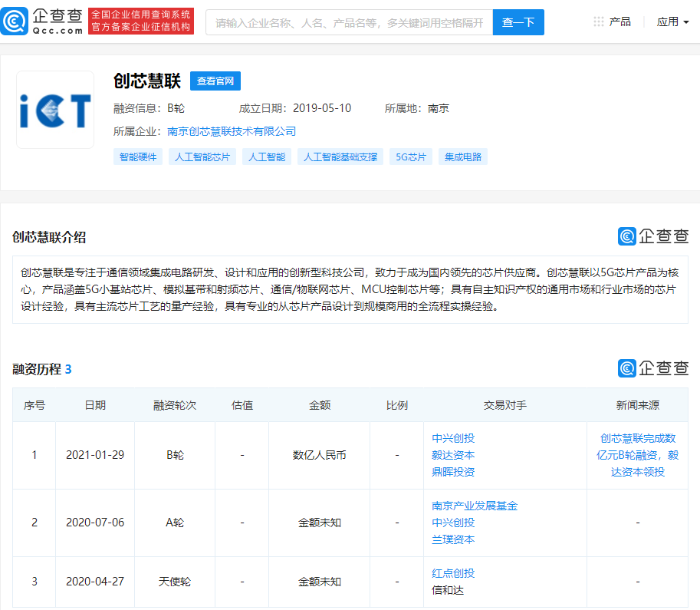Click the 估值 column header
The image size is (700, 610).
tap(242, 405)
